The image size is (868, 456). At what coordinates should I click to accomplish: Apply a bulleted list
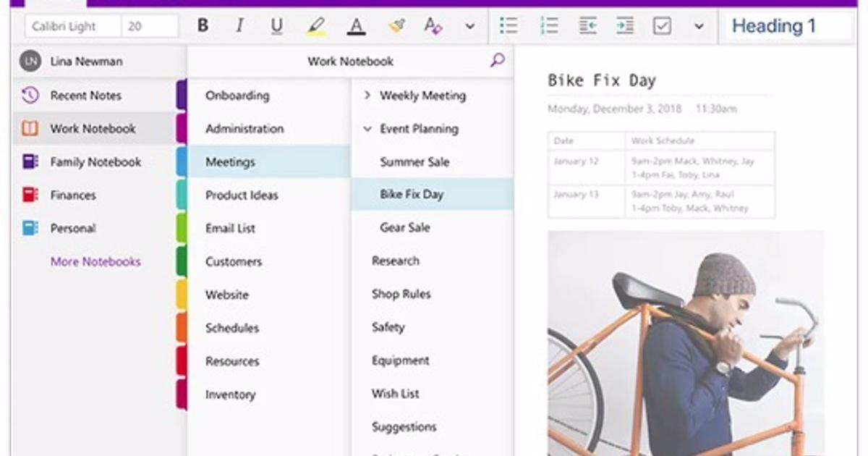(509, 25)
